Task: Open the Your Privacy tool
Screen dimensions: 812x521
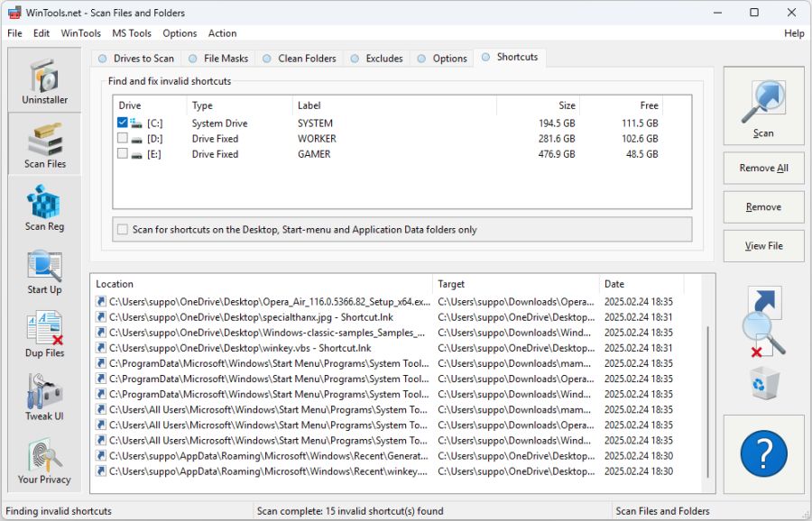Action: tap(43, 460)
